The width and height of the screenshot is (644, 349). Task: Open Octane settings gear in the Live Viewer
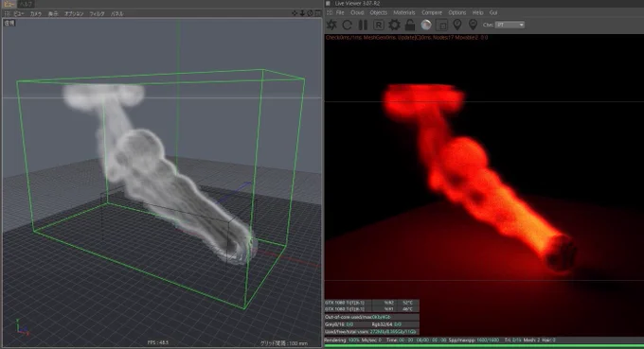coord(394,25)
